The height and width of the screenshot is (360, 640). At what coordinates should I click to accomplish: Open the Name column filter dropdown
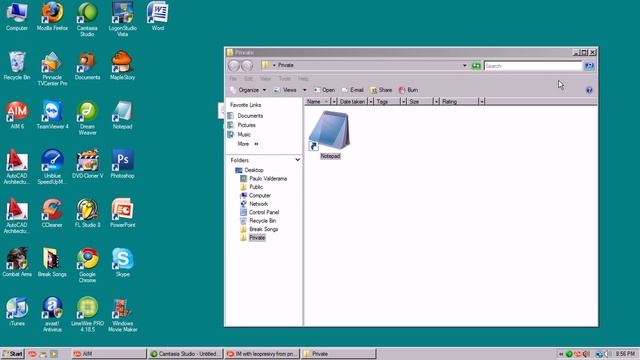[x=334, y=102]
